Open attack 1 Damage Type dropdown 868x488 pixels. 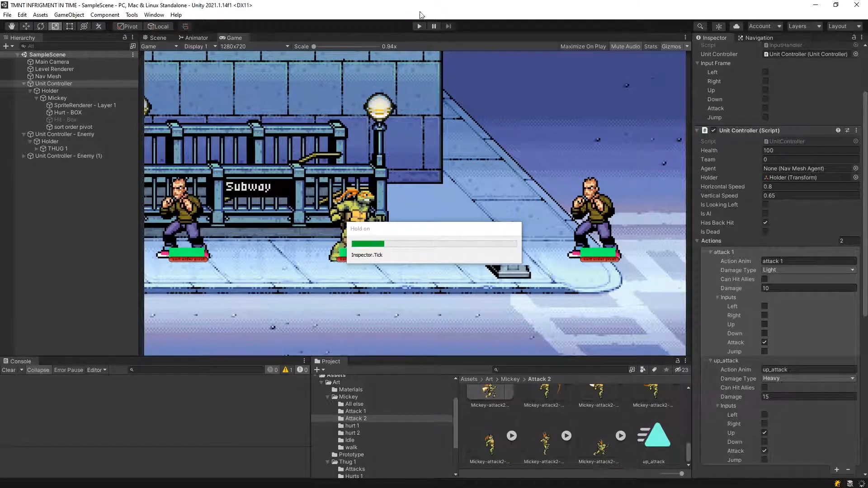point(809,270)
